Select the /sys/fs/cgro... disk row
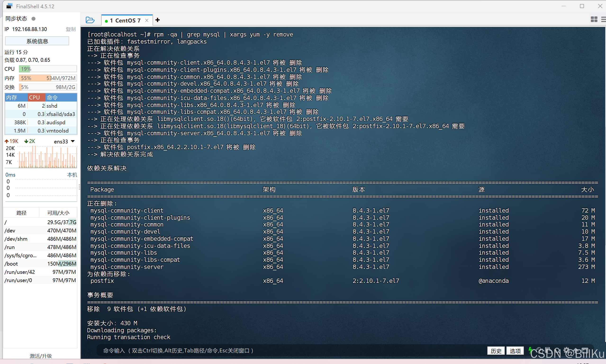The width and height of the screenshot is (606, 364). (x=41, y=256)
